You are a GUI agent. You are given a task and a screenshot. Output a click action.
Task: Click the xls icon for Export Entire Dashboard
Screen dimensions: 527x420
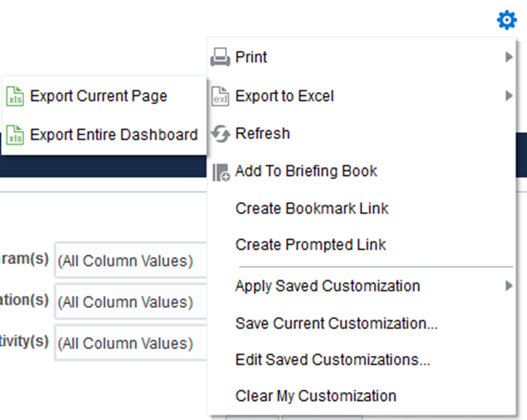[15, 134]
